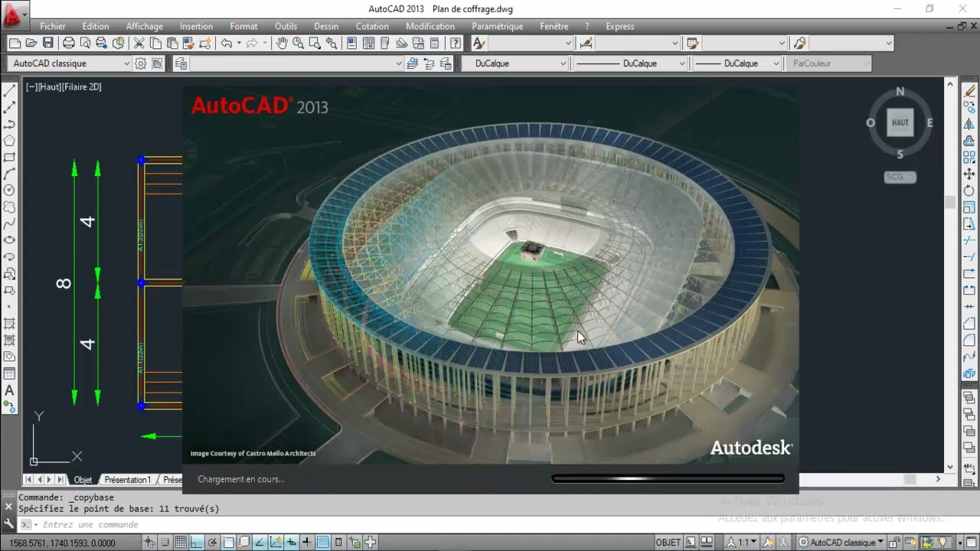Create a new drawing with the New icon
Image resolution: width=980 pixels, height=551 pixels.
click(15, 44)
